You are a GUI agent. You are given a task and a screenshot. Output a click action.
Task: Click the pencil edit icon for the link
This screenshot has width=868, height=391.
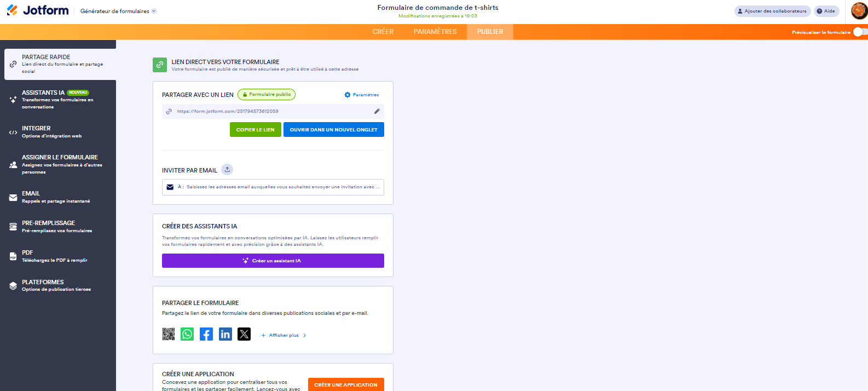click(377, 111)
